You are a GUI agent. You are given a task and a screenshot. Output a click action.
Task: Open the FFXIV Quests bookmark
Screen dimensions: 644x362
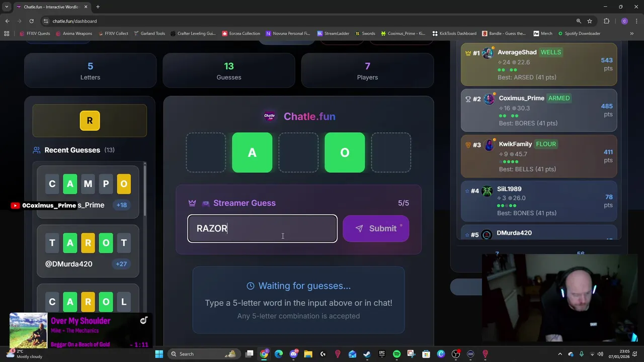35,33
